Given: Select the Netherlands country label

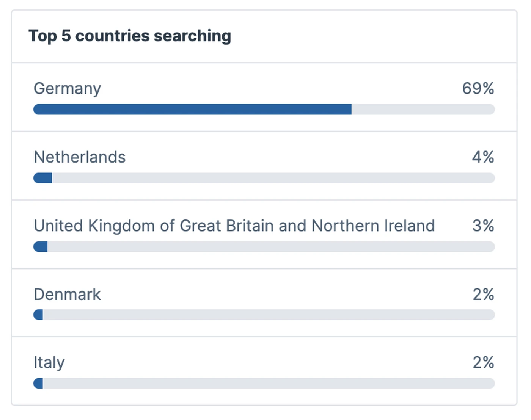Looking at the screenshot, I should 79,157.
